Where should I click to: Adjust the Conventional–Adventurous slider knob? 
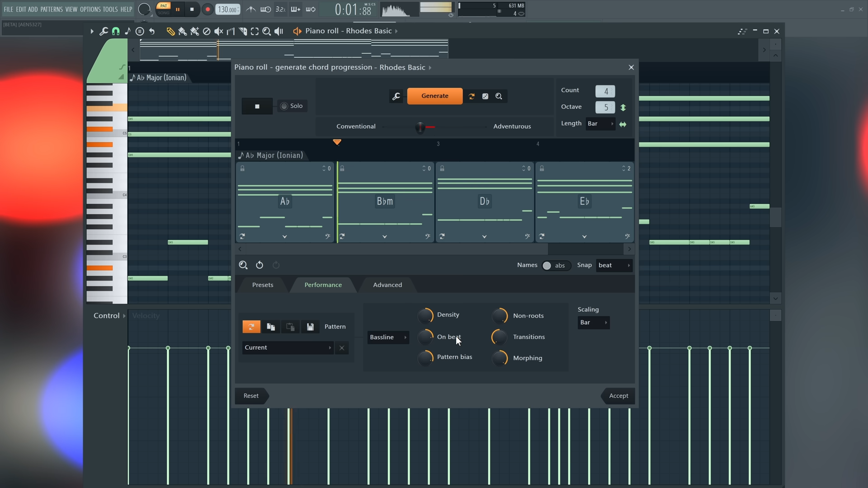point(420,127)
